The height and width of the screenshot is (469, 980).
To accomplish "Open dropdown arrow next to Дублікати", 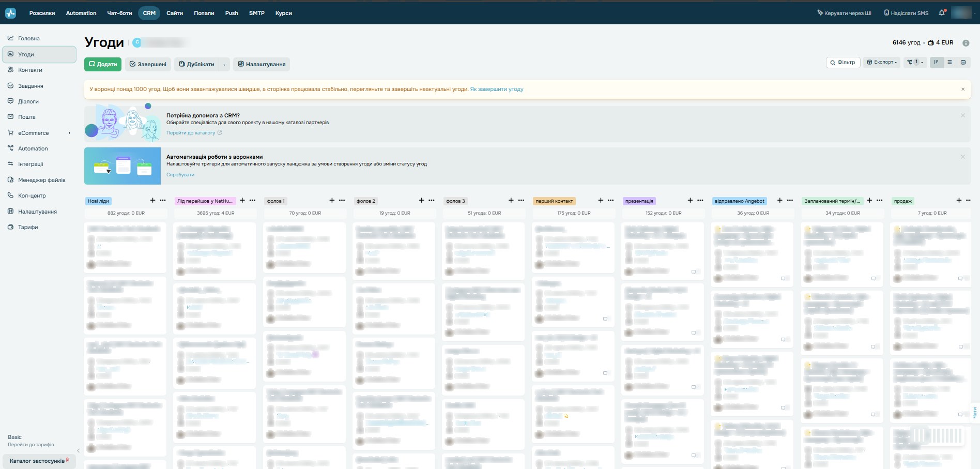I will tap(224, 64).
